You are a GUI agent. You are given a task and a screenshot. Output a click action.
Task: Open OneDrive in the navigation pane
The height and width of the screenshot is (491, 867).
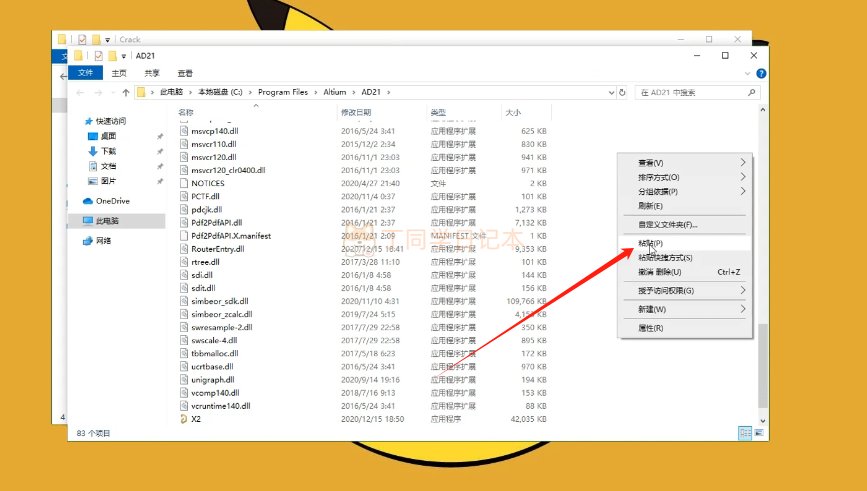(x=112, y=201)
